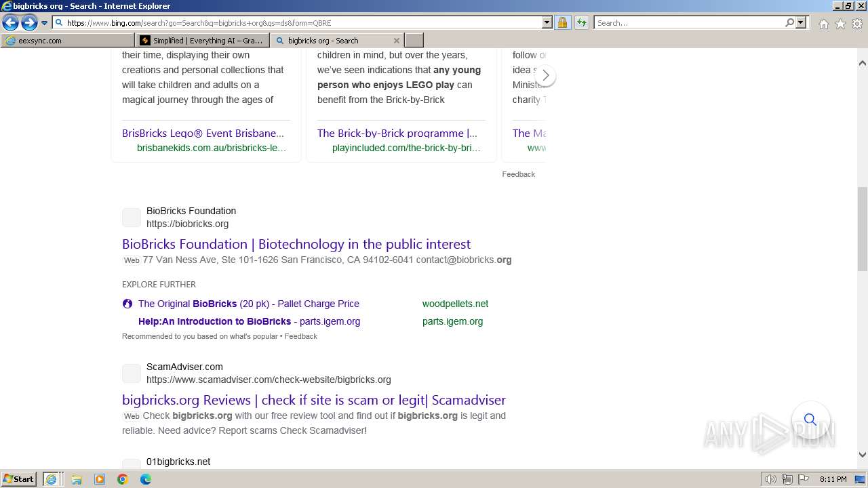
Task: Click the Show desktop tray icon
Action: tap(860, 479)
